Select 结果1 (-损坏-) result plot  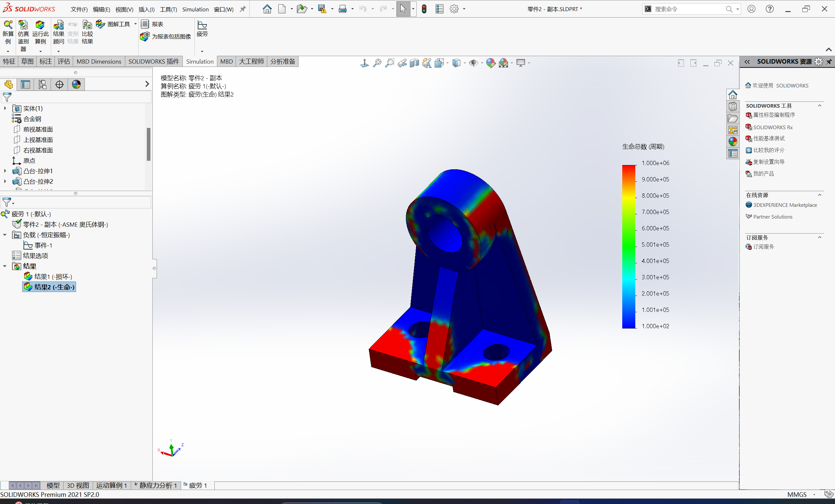click(x=53, y=277)
